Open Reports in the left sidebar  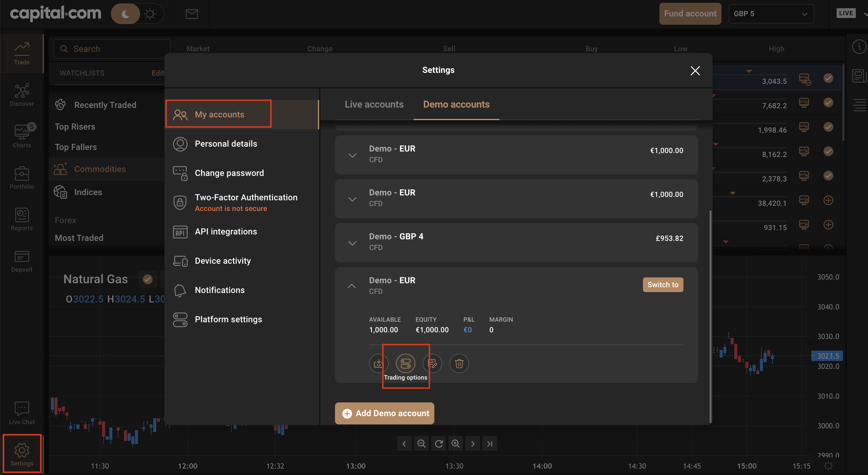pyautogui.click(x=22, y=219)
